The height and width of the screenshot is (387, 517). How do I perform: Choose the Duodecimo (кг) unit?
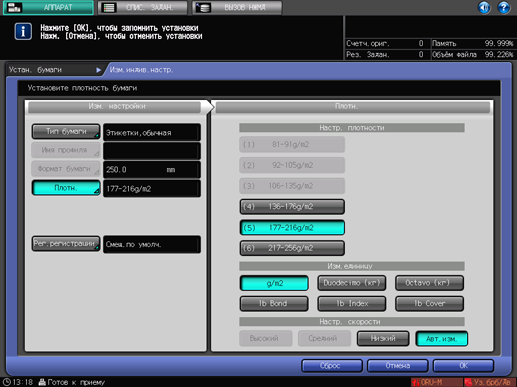click(x=352, y=283)
